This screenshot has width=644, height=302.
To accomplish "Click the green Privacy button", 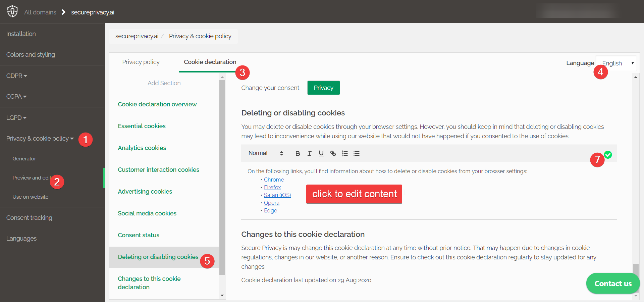I will 323,88.
